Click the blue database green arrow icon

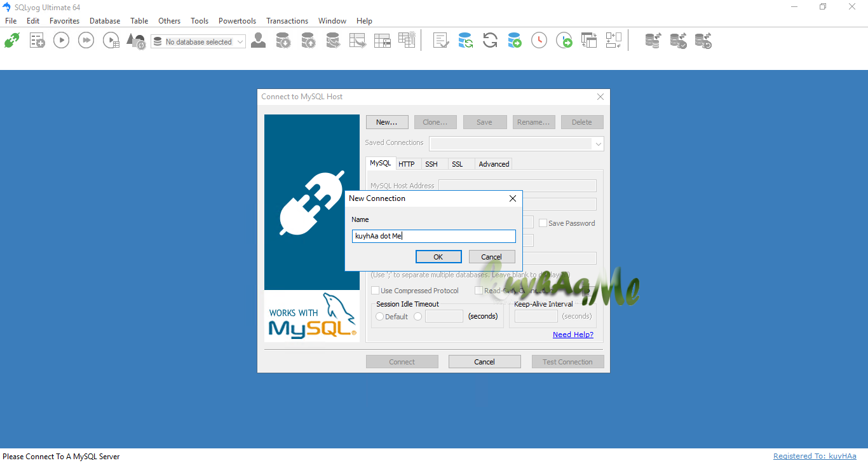(515, 41)
